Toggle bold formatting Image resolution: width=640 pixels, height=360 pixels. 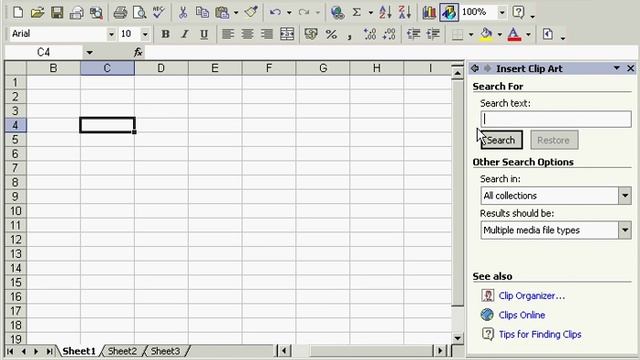(x=165, y=34)
